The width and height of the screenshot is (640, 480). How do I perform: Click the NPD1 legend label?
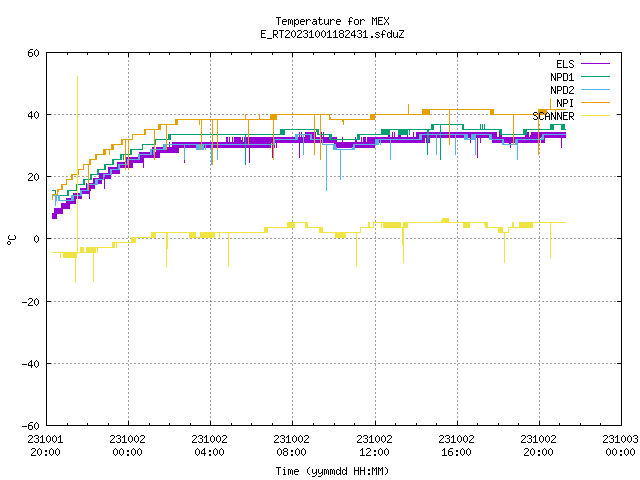click(x=562, y=77)
